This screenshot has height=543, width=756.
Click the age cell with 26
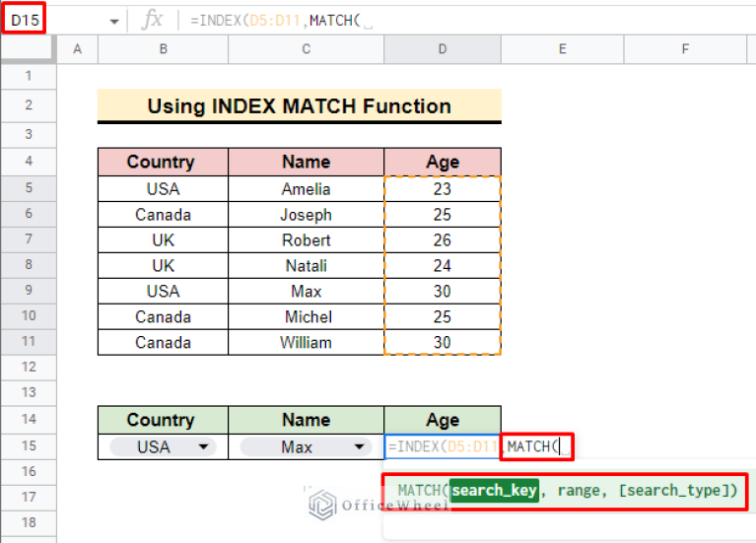pyautogui.click(x=443, y=239)
